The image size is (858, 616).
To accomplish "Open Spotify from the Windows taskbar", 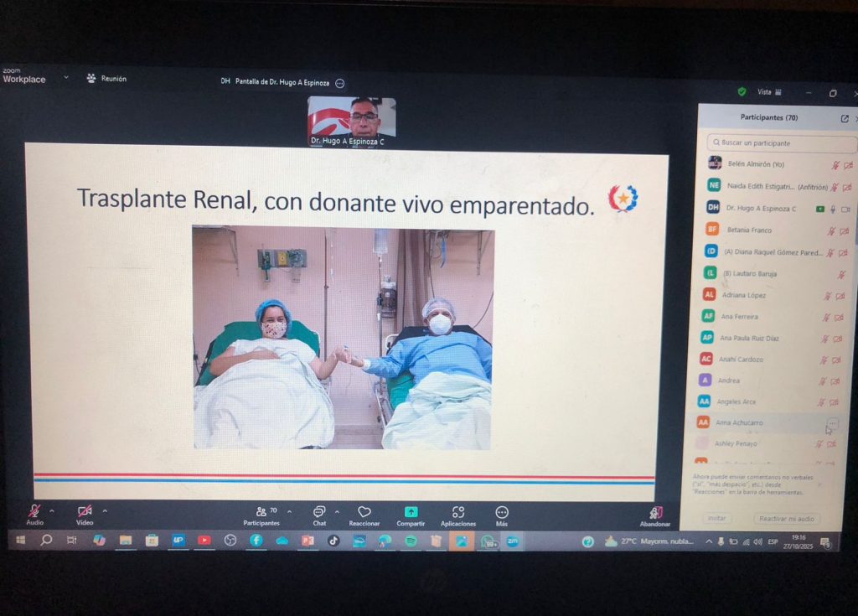I will tap(411, 541).
